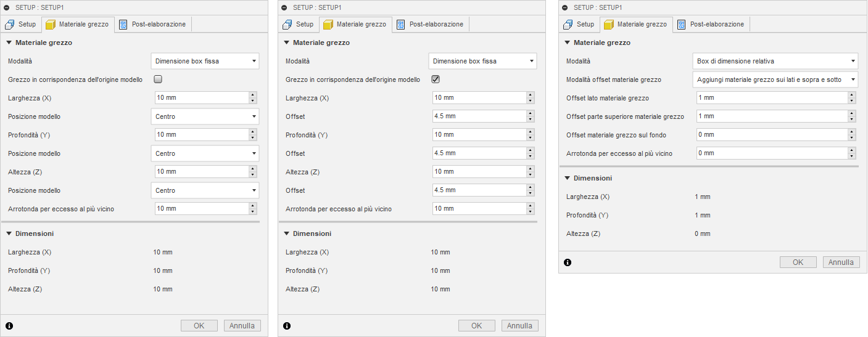This screenshot has width=868, height=337.
Task: Click Annulla button in left panel
Action: 242,326
